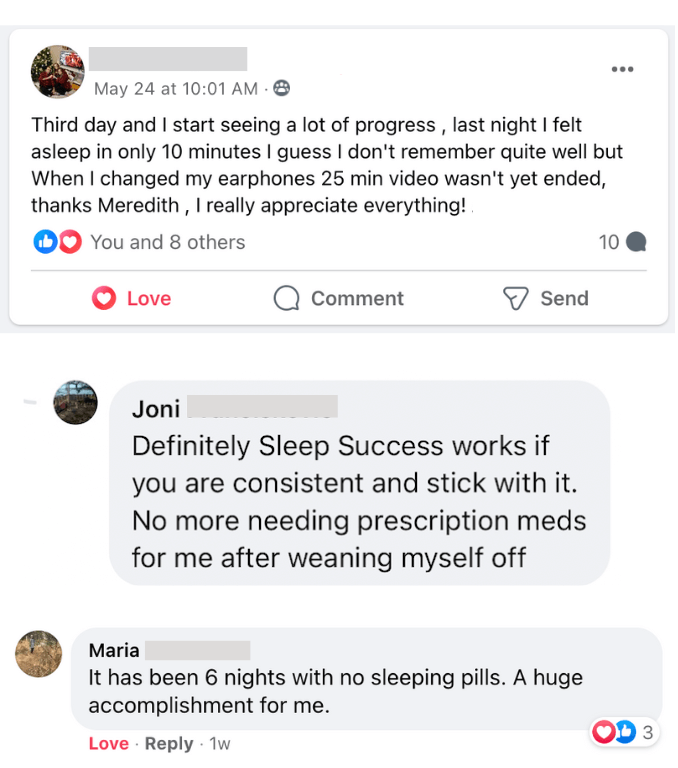This screenshot has height=768, width=678.
Task: Click the 1w timestamp on Maria's comment
Action: (219, 743)
